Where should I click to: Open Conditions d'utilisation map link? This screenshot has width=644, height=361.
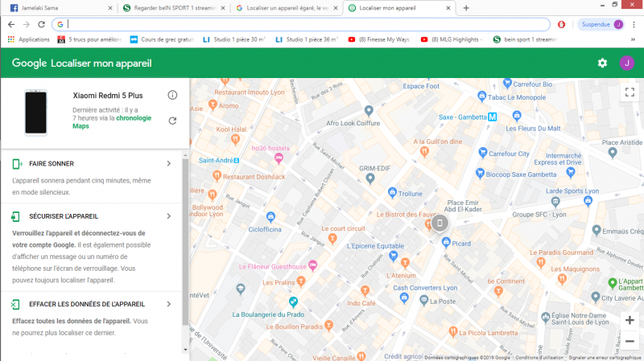coord(539,358)
